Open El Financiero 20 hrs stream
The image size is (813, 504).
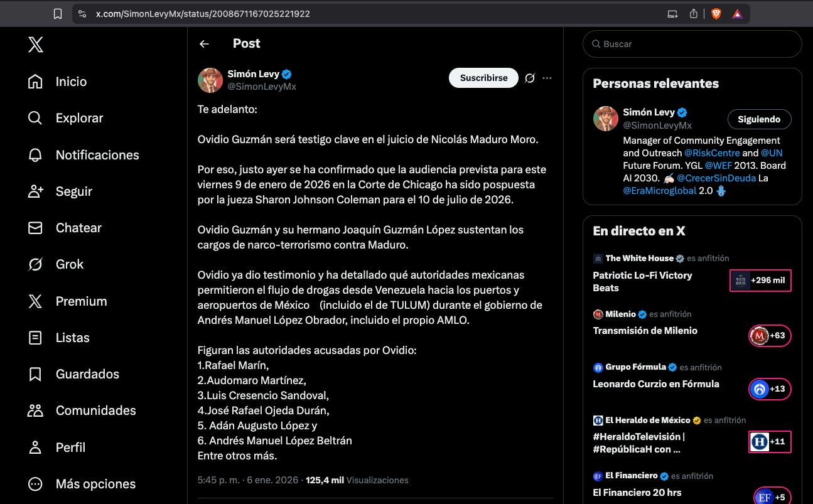[637, 493]
